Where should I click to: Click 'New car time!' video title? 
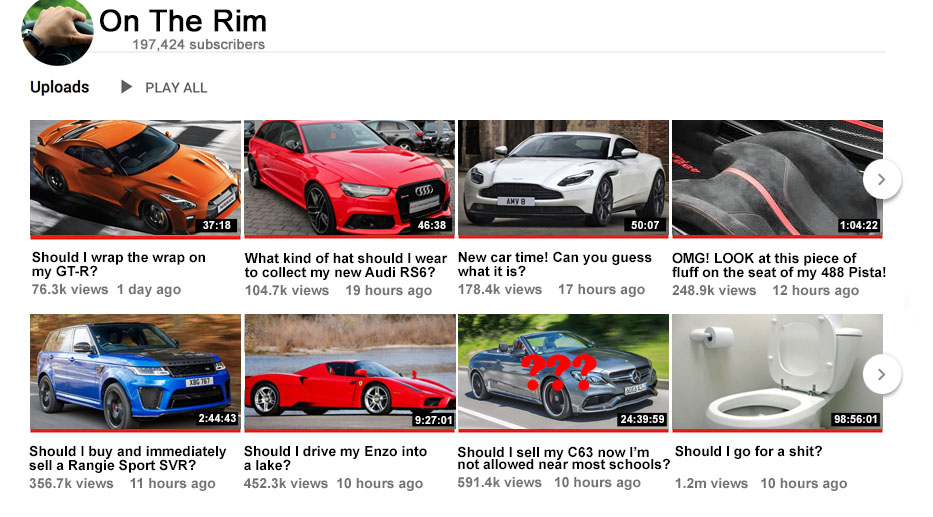click(555, 265)
